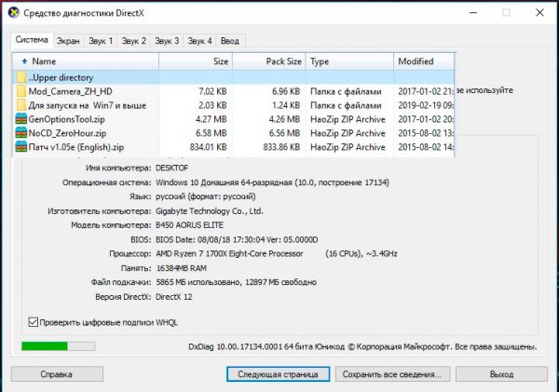
Task: Click the BIOS Date version value
Action: (x=237, y=239)
